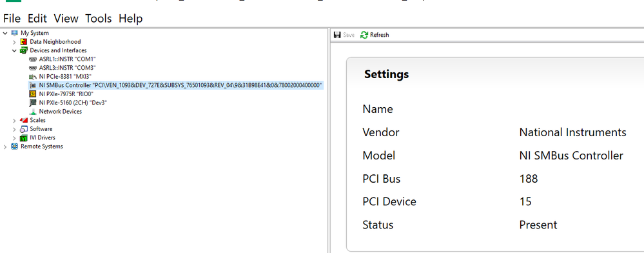
Task: Click the Devices and Interfaces icon
Action: pos(23,50)
